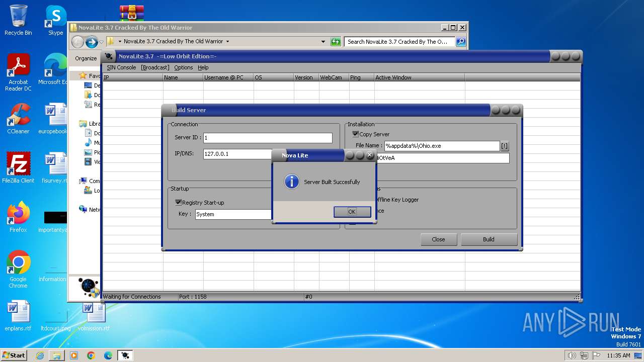Click the NovaLite title bar icon
Viewport: 644px width, 362px height.
point(109,56)
